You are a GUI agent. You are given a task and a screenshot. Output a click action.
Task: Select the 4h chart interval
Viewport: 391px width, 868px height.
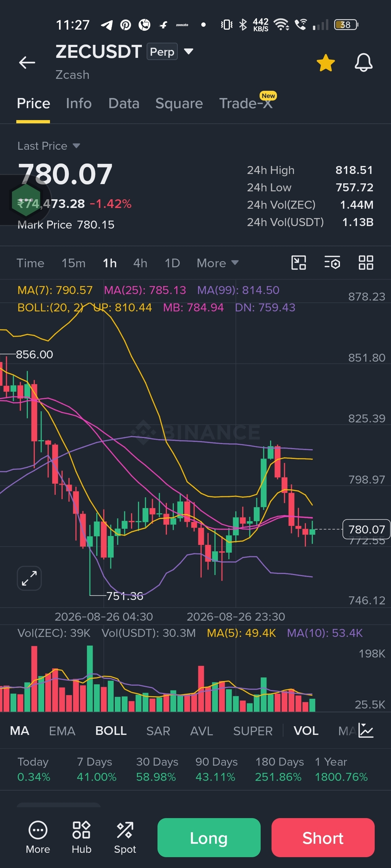(x=140, y=263)
